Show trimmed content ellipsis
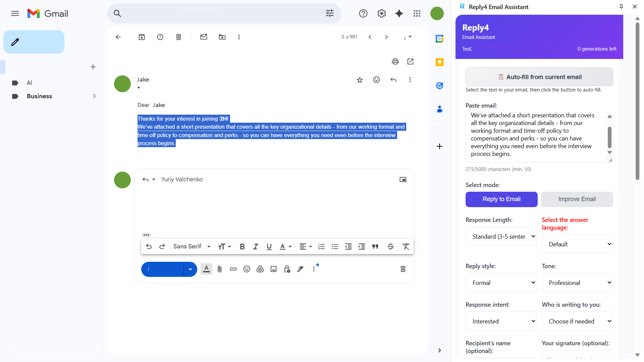The width and height of the screenshot is (644, 362). tap(146, 235)
